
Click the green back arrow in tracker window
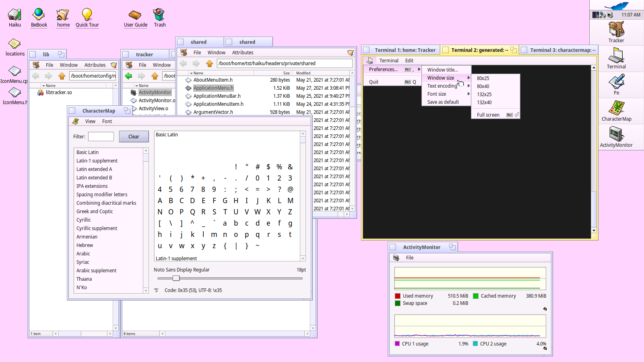coord(129,76)
